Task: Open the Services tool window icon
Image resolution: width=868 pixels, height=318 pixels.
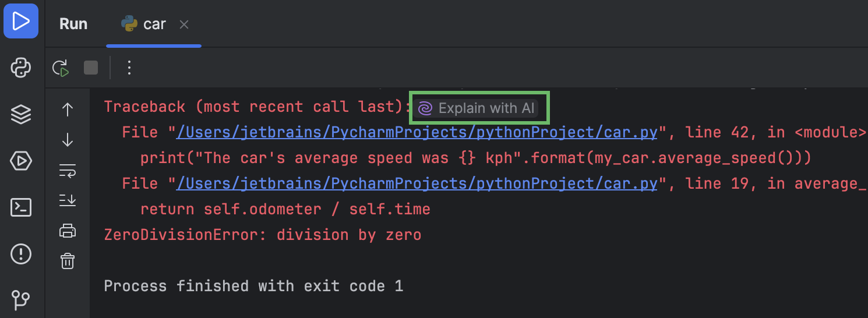Action: [x=21, y=161]
